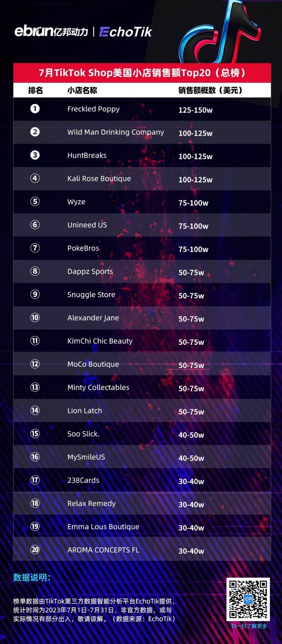This screenshot has width=282, height=644.
Task: Select the rank 10 circled number
Action: 35,317
